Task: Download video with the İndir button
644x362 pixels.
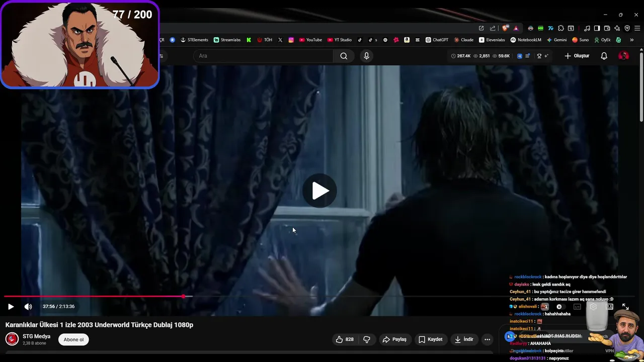Action: (463, 339)
